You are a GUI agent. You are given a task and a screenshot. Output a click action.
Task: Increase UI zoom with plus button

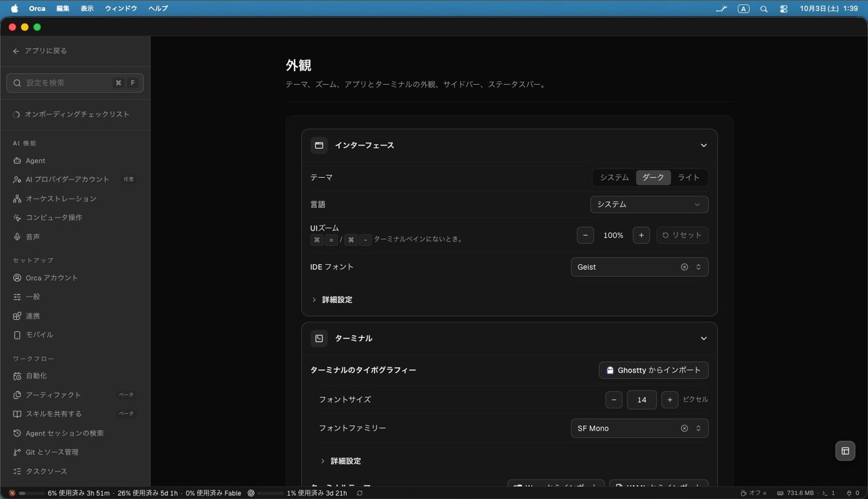pyautogui.click(x=641, y=235)
